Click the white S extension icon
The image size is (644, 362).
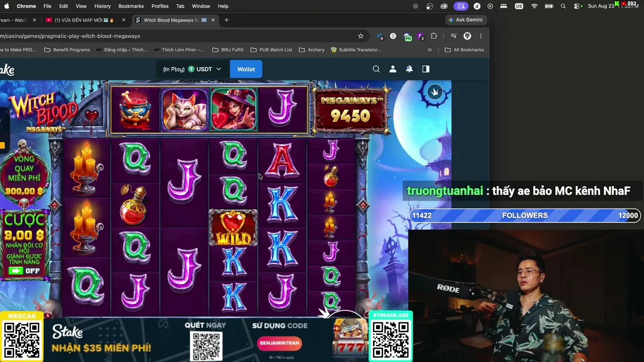coord(393,36)
